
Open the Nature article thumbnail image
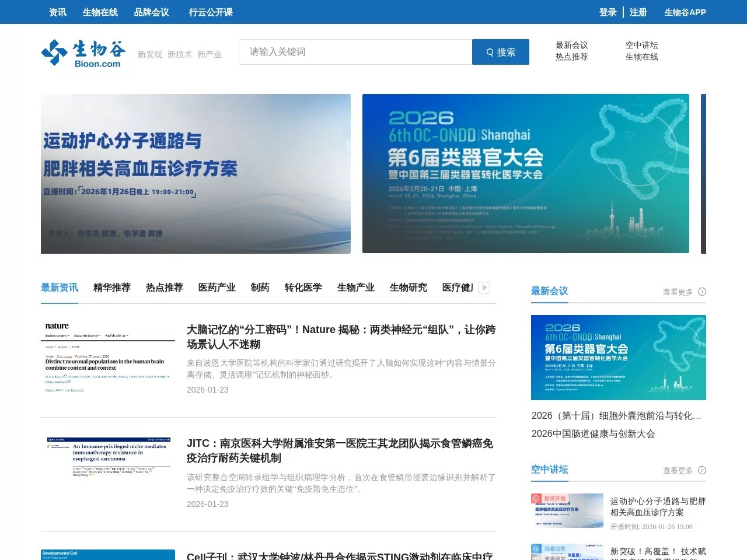click(x=108, y=358)
